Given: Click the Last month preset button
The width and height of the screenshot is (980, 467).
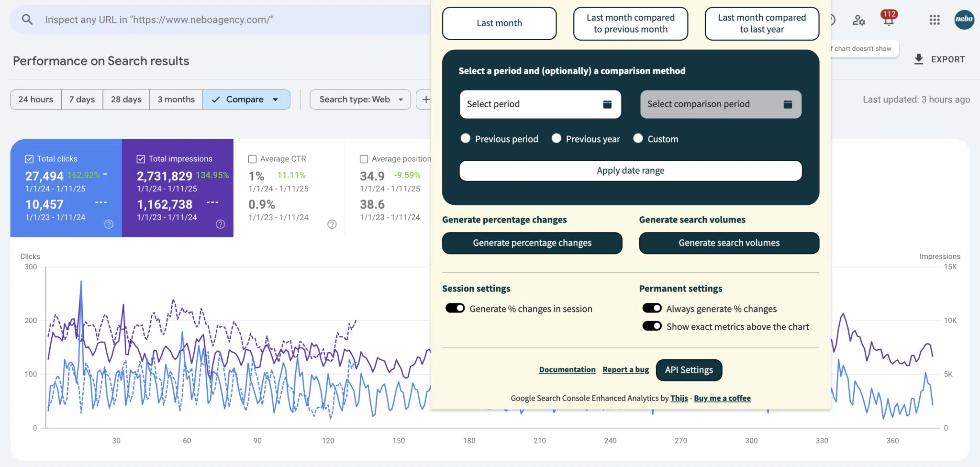Looking at the screenshot, I should 499,23.
